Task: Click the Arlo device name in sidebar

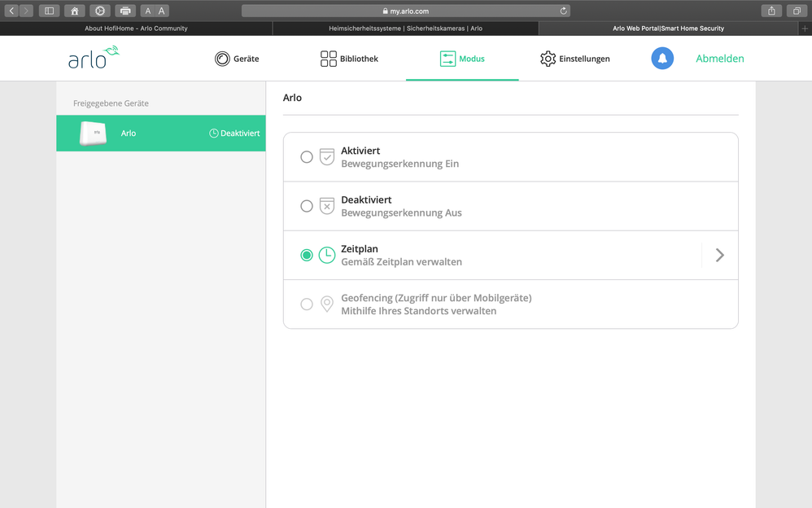Action: (x=129, y=134)
